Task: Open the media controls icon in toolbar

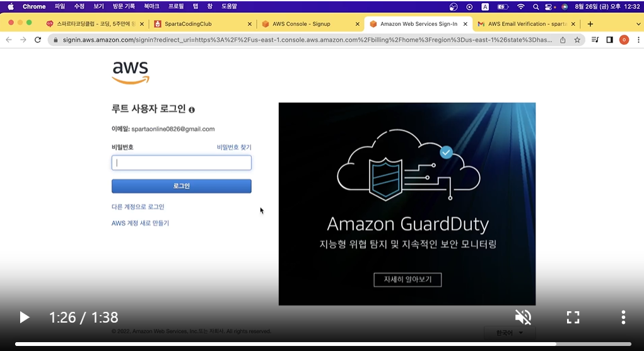Action: click(595, 40)
